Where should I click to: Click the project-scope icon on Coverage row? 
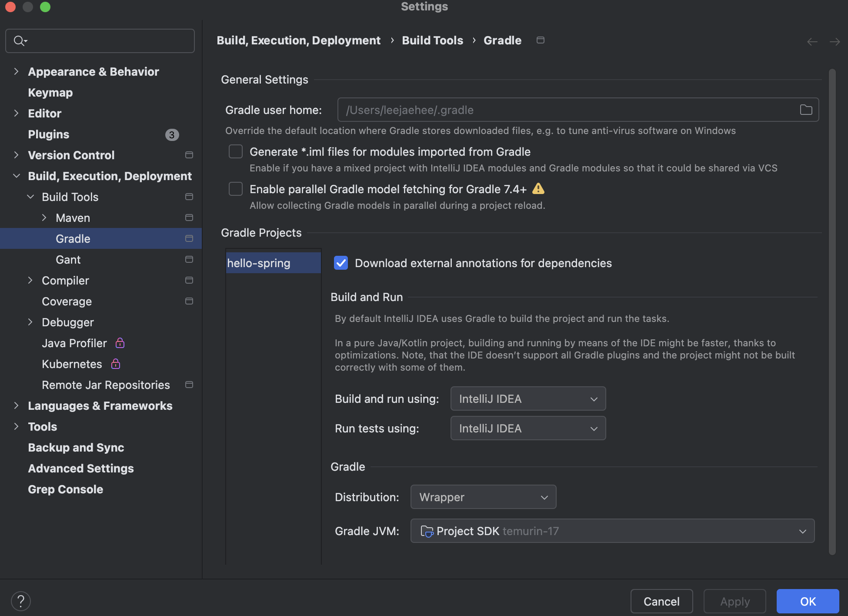pyautogui.click(x=189, y=301)
